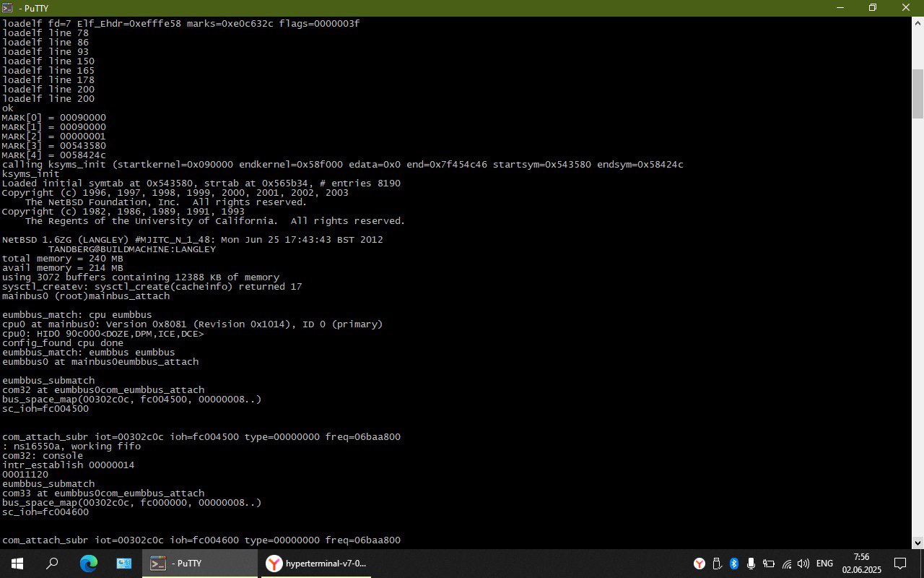Click line 'loadelf fd=7 Elf_Ehdr=0xefffe58'
Image resolution: width=924 pixels, height=578 pixels.
click(x=180, y=24)
